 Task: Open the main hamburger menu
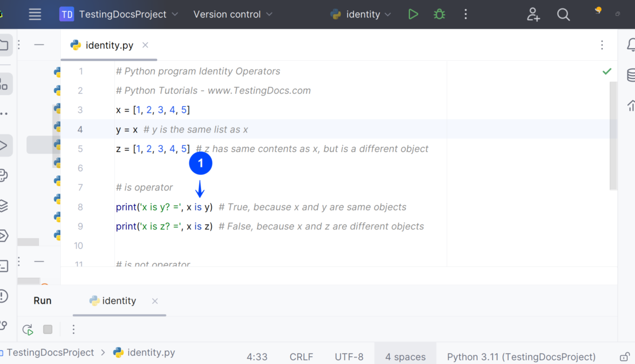(x=35, y=15)
